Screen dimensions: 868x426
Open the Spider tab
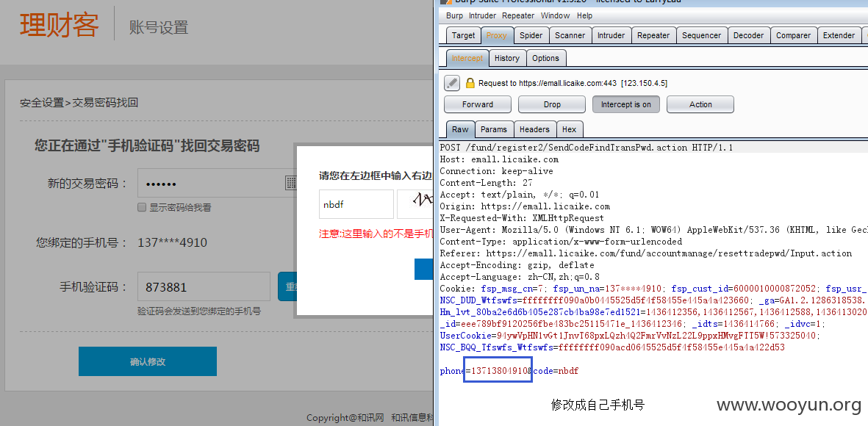[x=531, y=35]
